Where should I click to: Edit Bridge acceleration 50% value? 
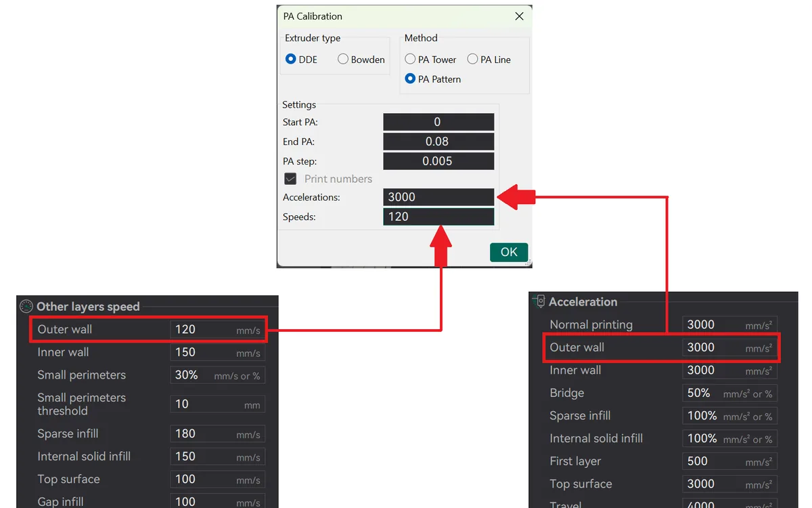pyautogui.click(x=729, y=393)
